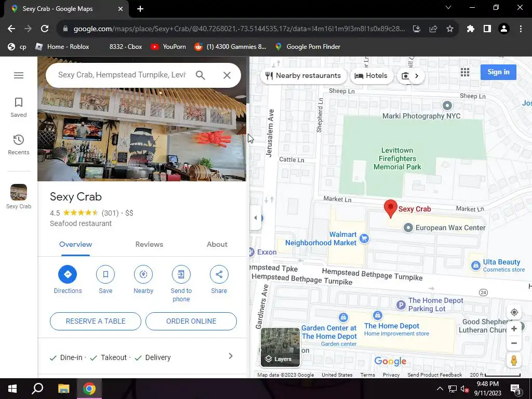
Task: Save Sexy Crab to a list
Action: [105, 274]
